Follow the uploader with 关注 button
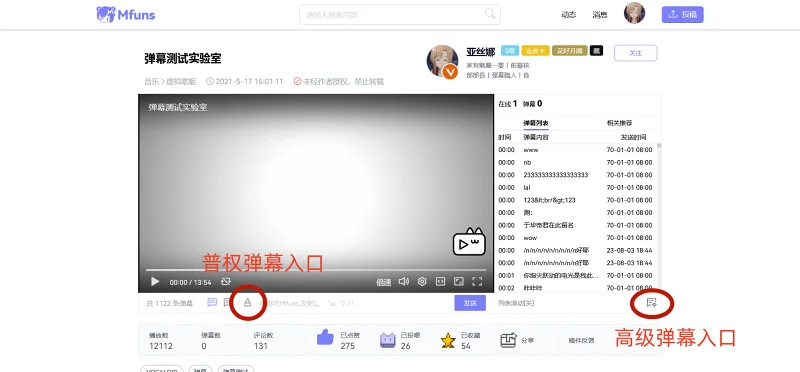This screenshot has height=372, width=800. (x=635, y=53)
